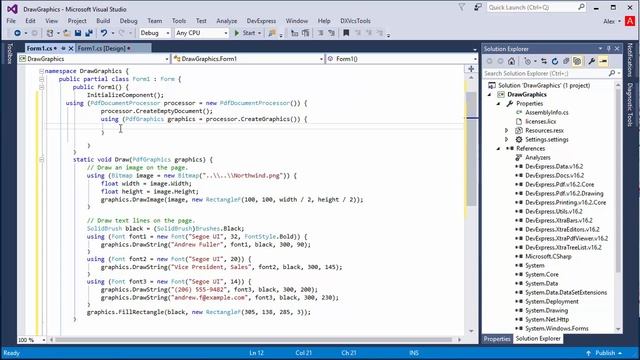Open the Analyze menu
Viewport: 640px width, 360px height.
coord(227,21)
